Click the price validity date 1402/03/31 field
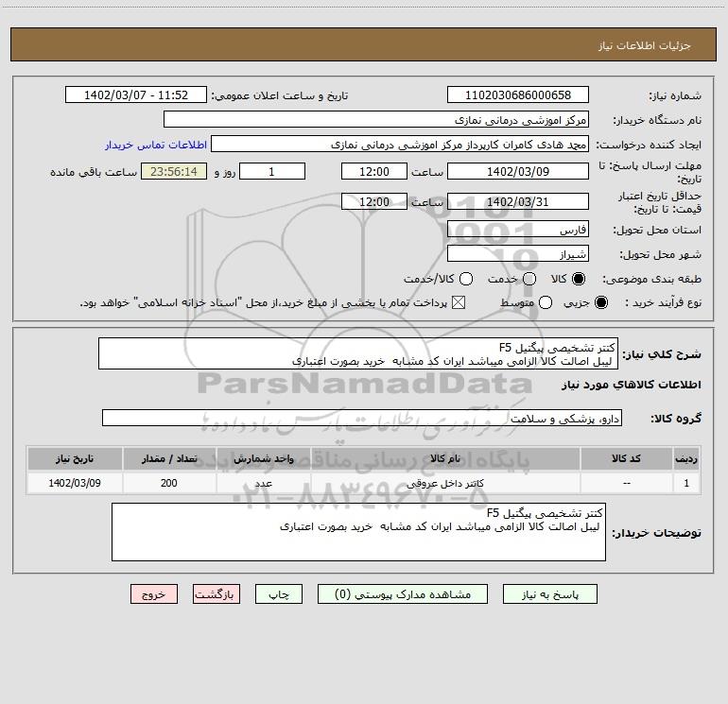This screenshot has width=728, height=704. [518, 201]
